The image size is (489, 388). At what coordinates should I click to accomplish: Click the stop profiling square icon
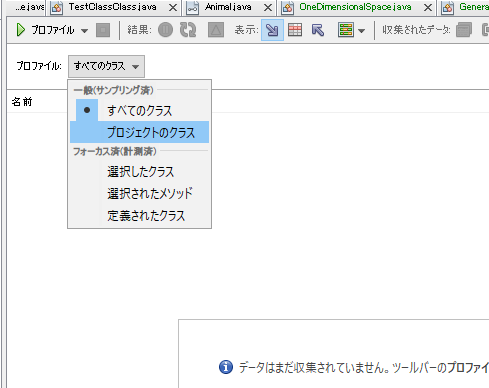point(103,30)
